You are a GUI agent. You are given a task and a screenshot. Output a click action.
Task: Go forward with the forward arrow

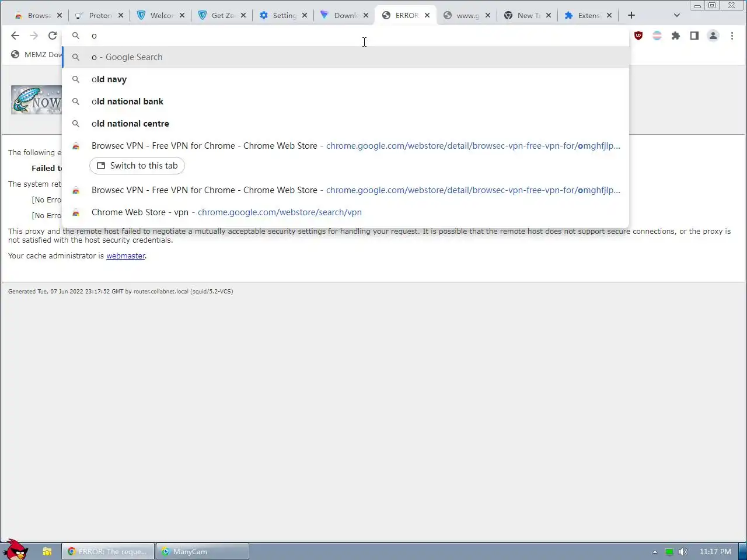point(34,36)
